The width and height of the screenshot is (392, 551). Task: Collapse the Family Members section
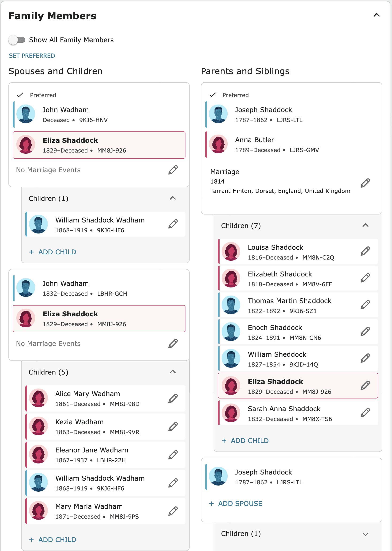pyautogui.click(x=377, y=15)
